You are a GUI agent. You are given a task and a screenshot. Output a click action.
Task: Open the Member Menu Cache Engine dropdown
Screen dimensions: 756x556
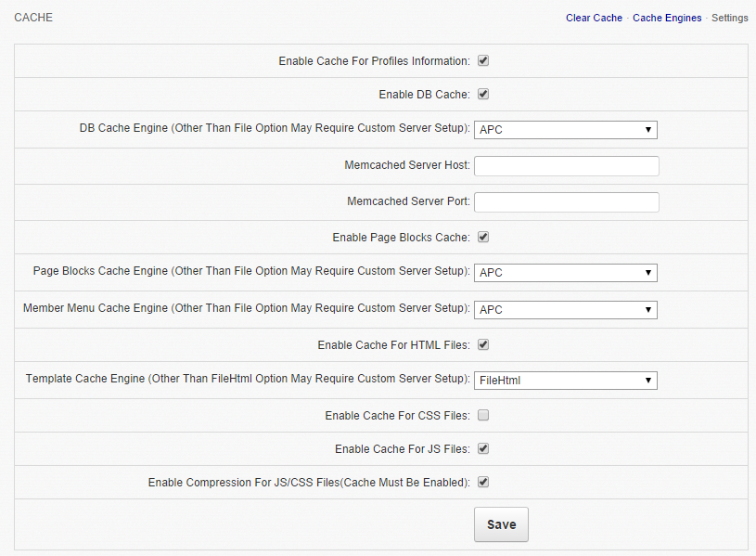coord(565,310)
